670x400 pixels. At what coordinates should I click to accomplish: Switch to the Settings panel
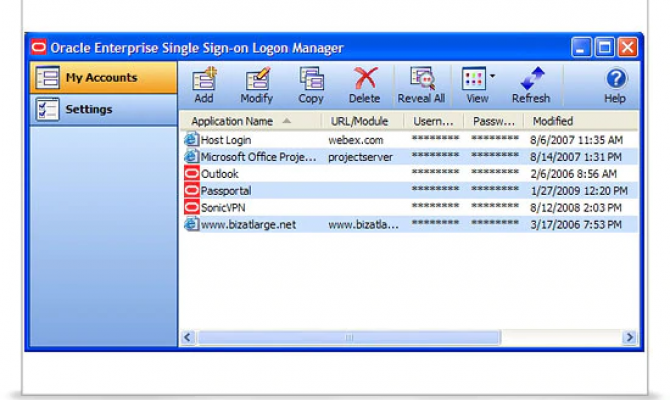[103, 109]
